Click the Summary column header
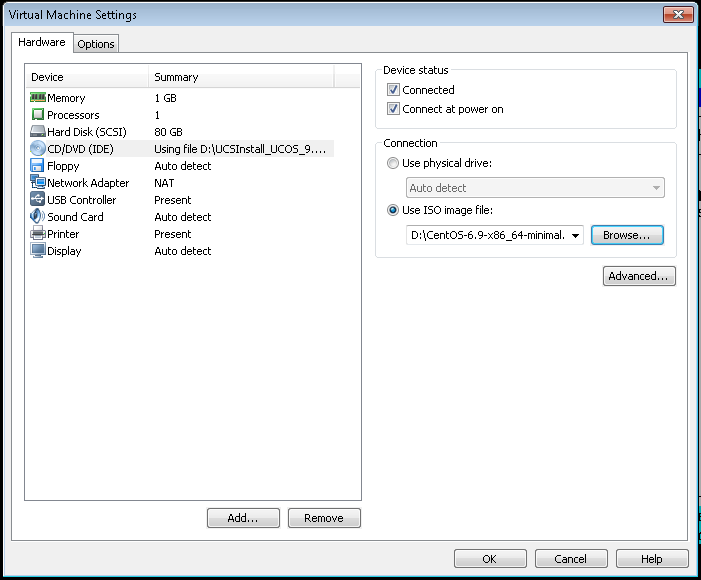The width and height of the screenshot is (701, 580). click(x=241, y=77)
